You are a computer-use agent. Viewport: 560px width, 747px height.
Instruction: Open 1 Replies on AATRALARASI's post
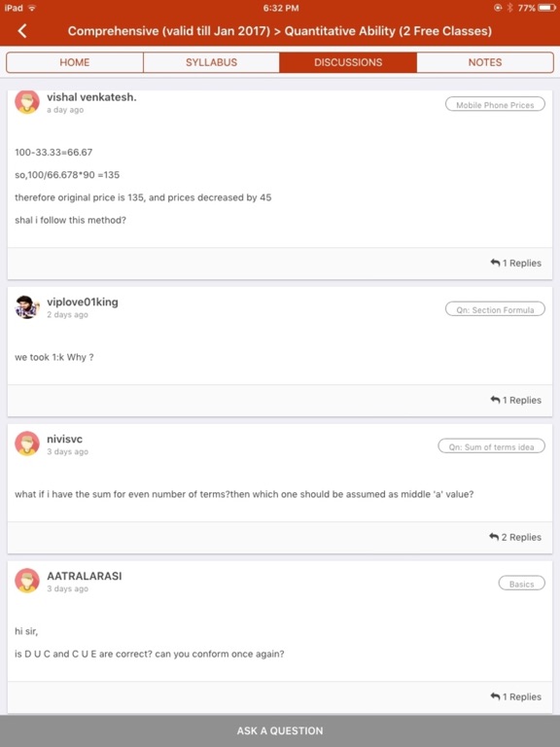(x=515, y=696)
